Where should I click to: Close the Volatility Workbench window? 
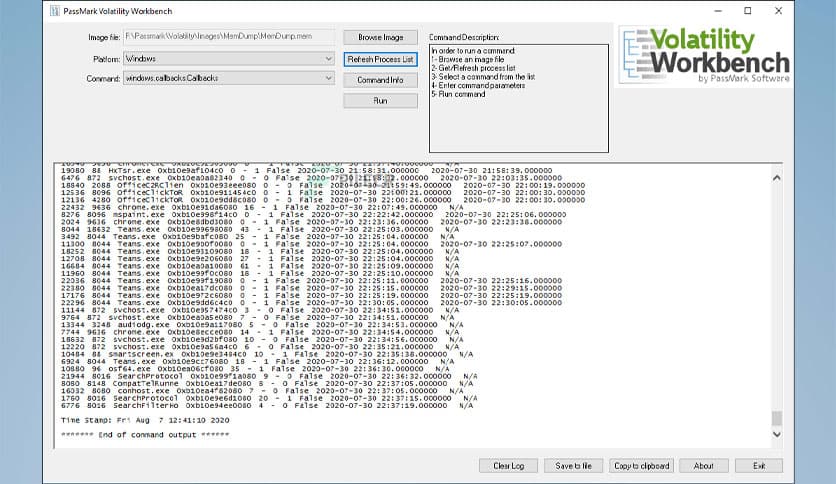point(778,11)
